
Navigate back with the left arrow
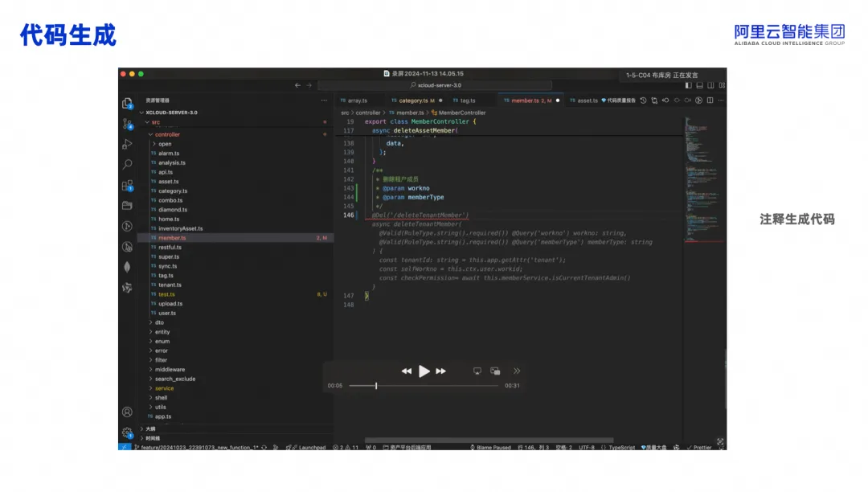(x=298, y=85)
